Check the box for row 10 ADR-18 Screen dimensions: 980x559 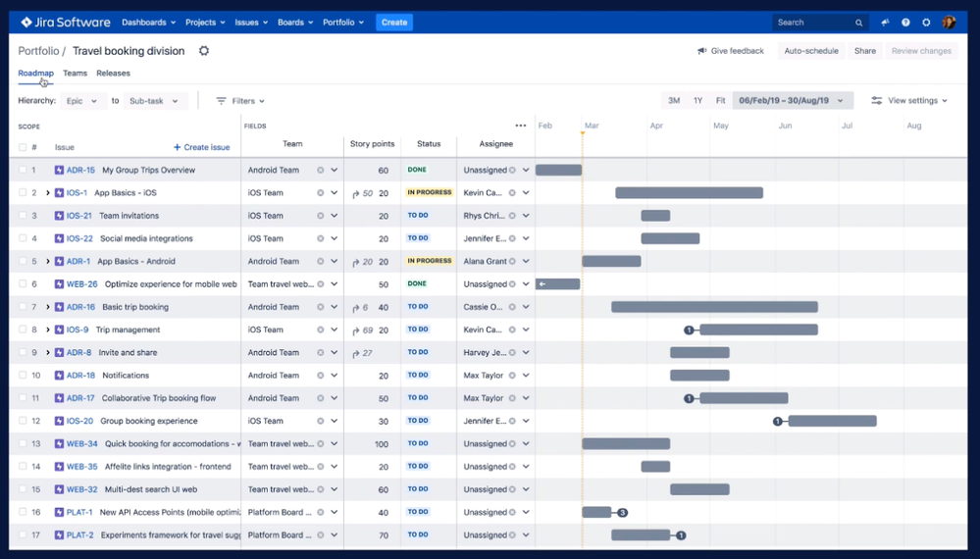click(x=23, y=376)
